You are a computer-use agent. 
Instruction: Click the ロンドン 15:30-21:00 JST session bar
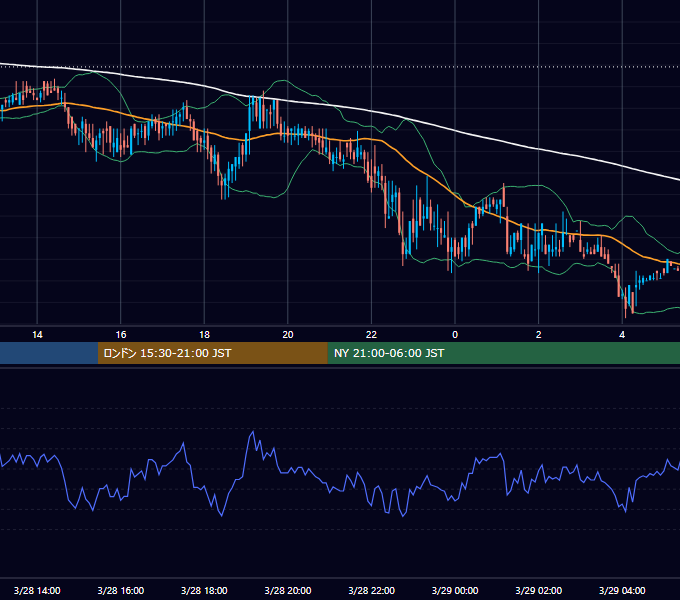coord(212,353)
